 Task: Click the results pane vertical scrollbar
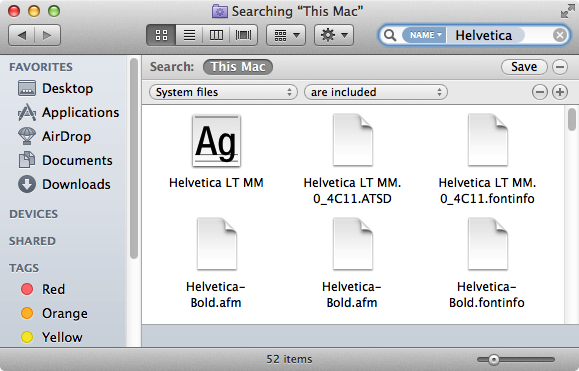click(572, 119)
